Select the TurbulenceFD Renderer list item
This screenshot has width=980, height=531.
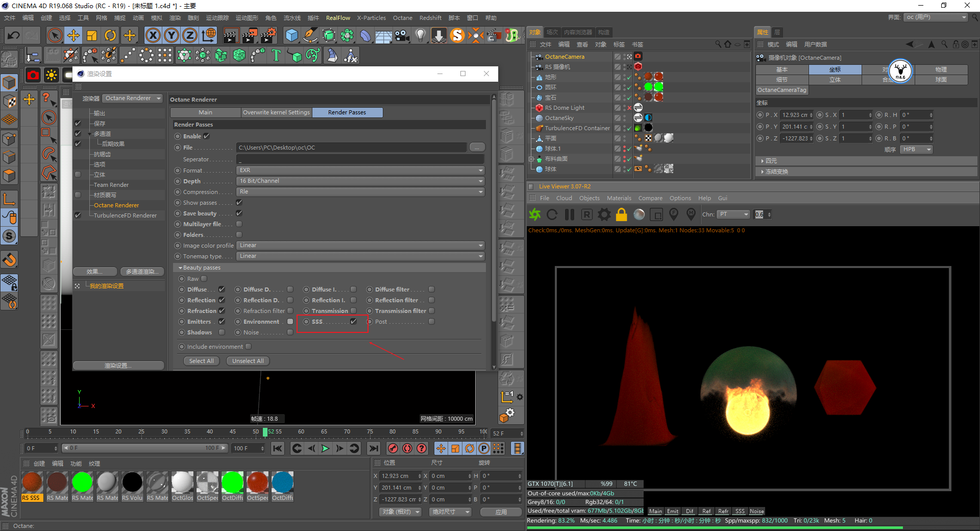pos(125,215)
